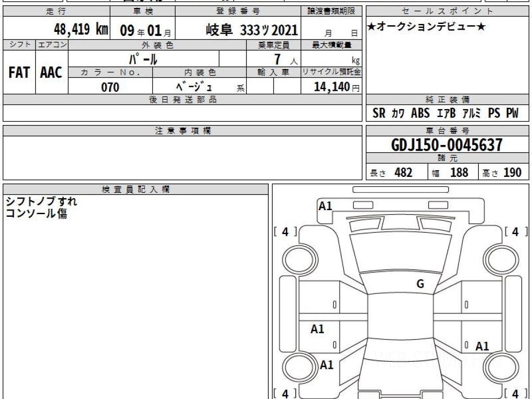The height and width of the screenshot is (399, 532).
Task: Click the 検査員記入欄 section header
Action: click(x=136, y=189)
